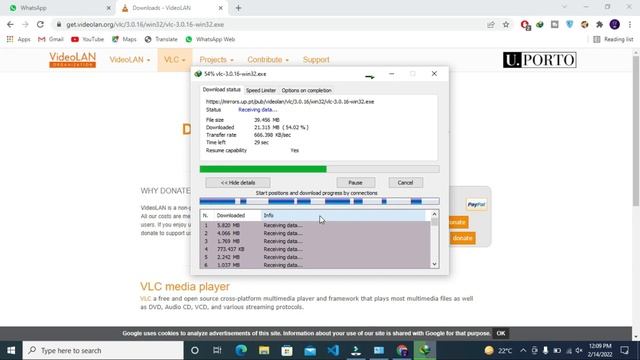640x360 pixels.
Task: Open Chrome from the taskbar
Action: pos(402,350)
